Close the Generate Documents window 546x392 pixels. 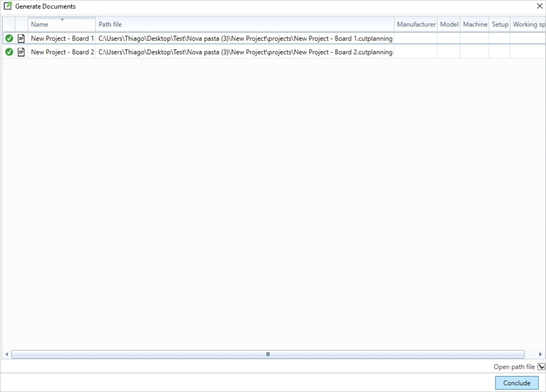pyautogui.click(x=539, y=6)
